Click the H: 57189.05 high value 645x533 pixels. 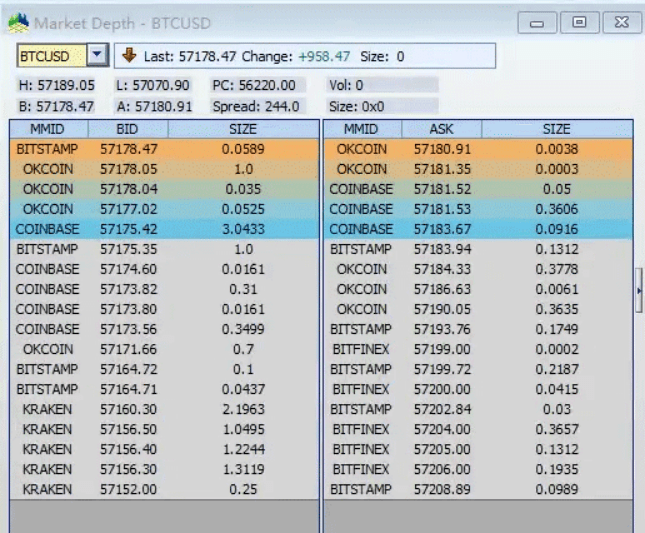(x=57, y=86)
